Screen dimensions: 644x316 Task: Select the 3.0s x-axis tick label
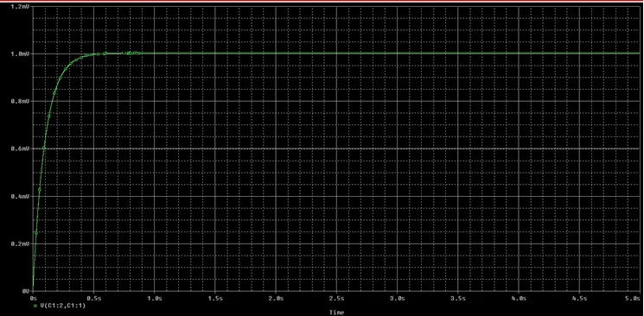(398, 299)
